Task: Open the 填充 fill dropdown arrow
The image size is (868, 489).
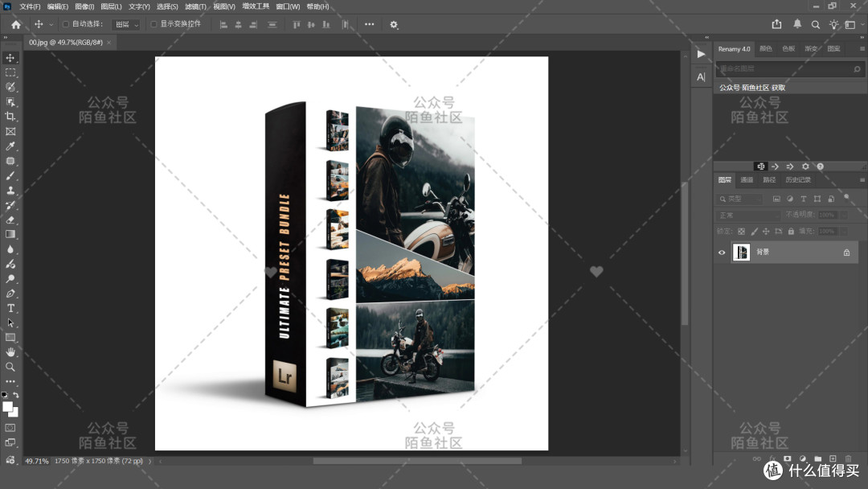Action: tap(844, 232)
